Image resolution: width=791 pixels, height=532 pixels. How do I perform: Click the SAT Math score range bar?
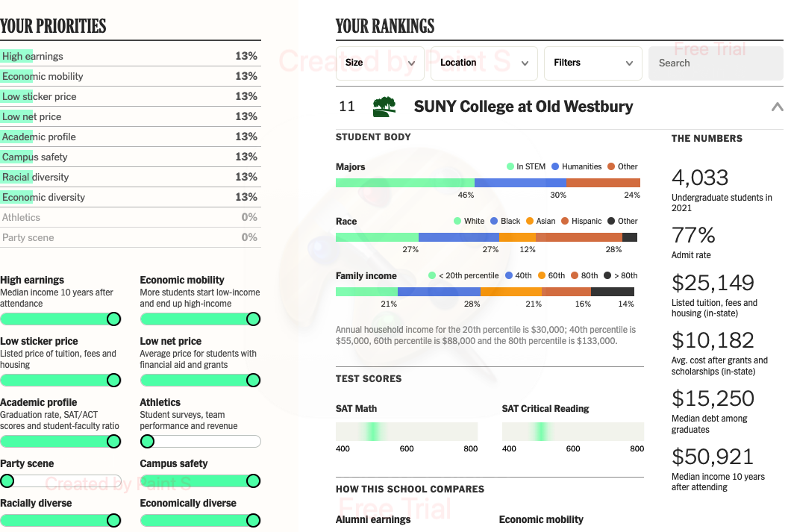click(407, 432)
